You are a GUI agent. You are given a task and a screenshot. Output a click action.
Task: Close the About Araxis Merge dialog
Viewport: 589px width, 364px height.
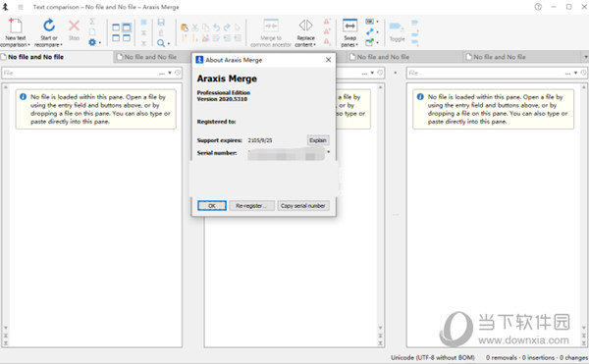point(328,60)
